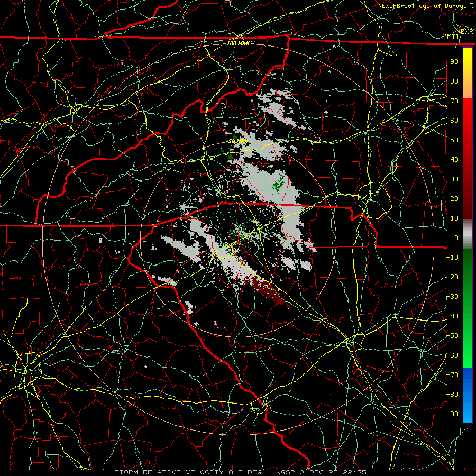476x476 pixels.
Task: Click the bright red segment of the color bar
Action: pos(467,122)
